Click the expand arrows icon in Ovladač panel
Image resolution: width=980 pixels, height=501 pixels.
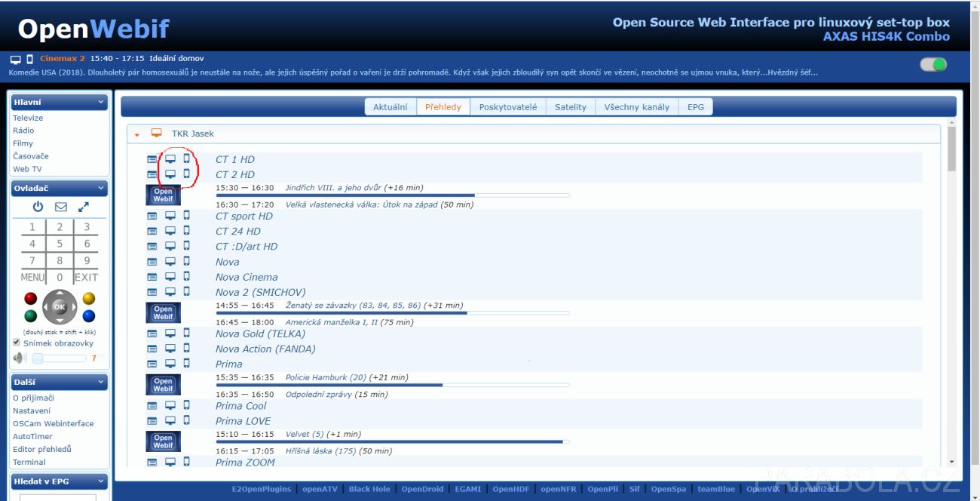tap(84, 207)
